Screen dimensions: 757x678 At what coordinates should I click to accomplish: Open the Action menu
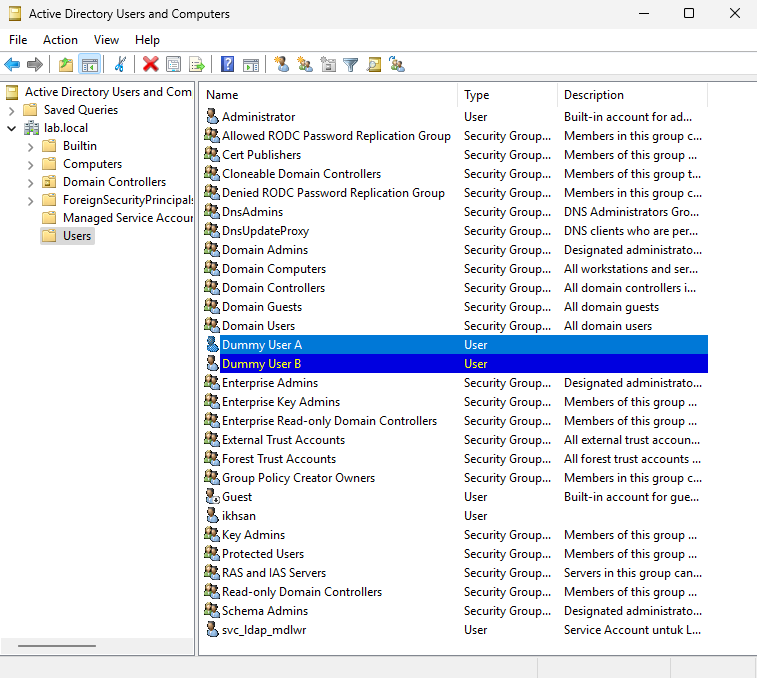[60, 40]
